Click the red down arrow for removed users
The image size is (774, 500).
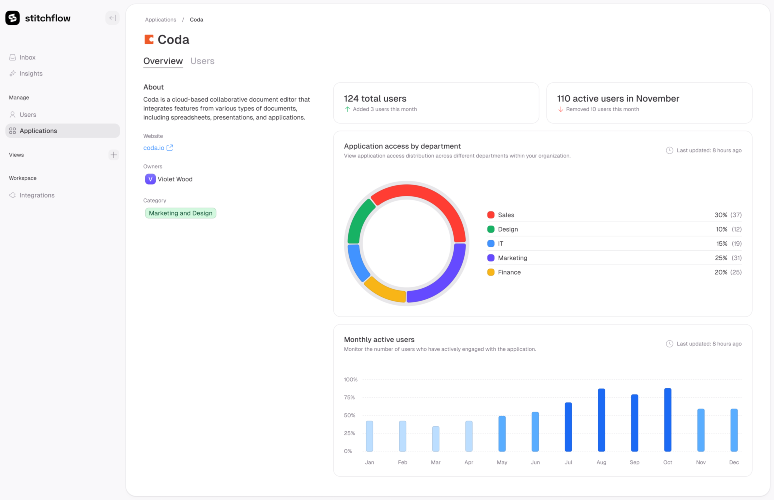[x=560, y=109]
